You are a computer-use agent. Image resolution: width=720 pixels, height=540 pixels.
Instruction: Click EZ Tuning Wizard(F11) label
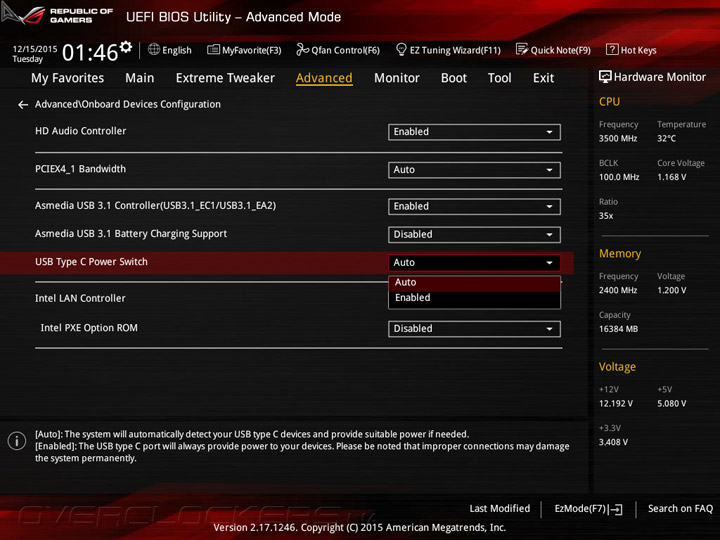click(455, 51)
